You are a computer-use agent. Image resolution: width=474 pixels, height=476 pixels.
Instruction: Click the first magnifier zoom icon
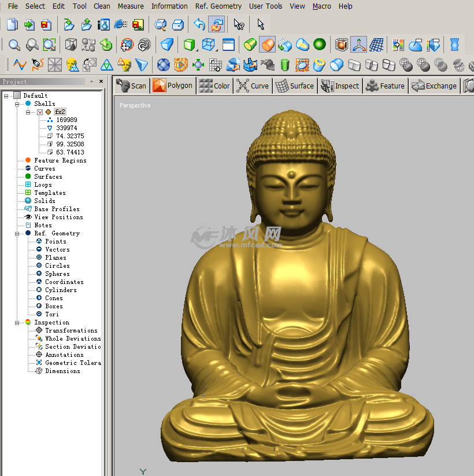(14, 45)
